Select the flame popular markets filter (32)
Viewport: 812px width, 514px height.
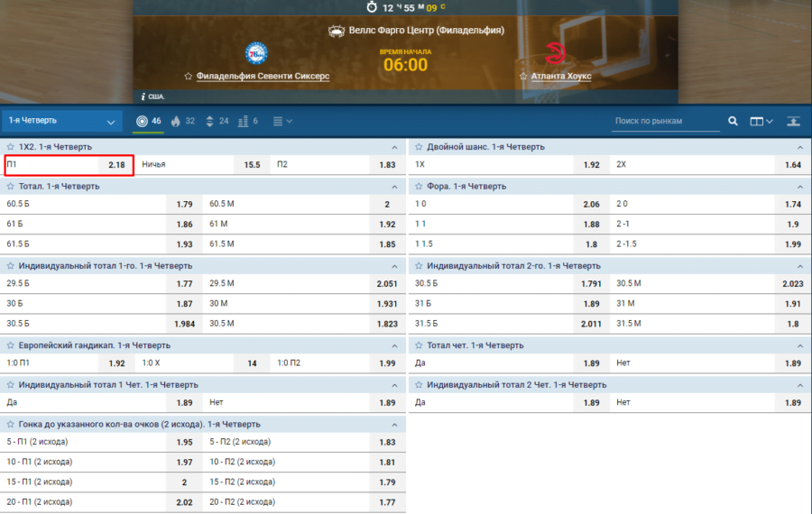pyautogui.click(x=182, y=121)
